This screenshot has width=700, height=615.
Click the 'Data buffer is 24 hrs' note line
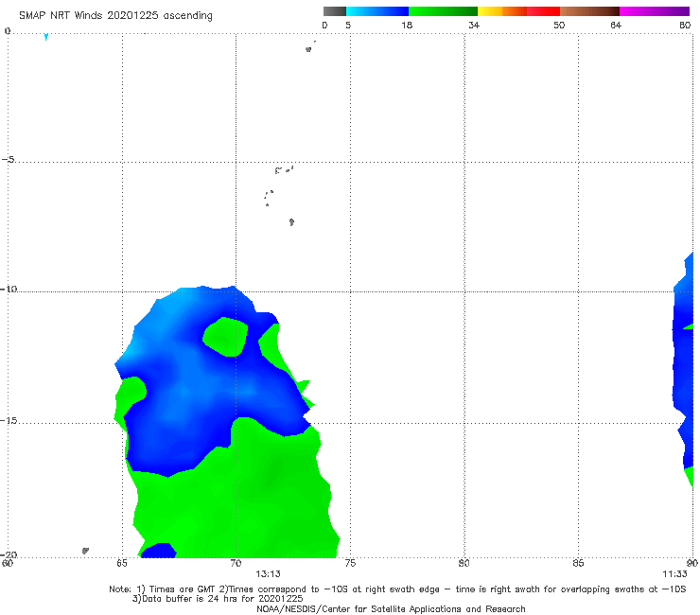click(218, 599)
